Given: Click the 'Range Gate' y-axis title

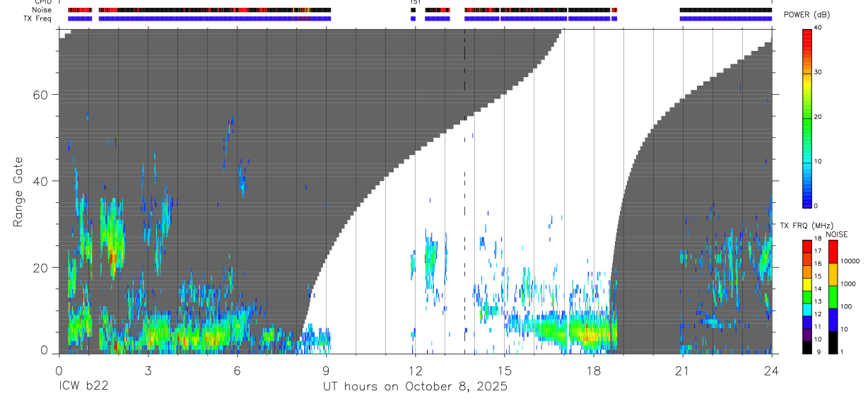Looking at the screenshot, I should click(19, 192).
